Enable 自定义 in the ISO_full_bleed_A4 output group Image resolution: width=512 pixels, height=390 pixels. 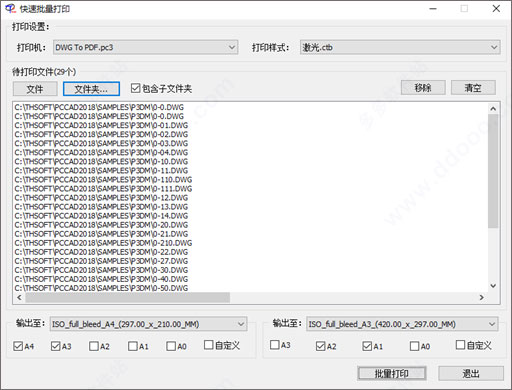click(222, 345)
